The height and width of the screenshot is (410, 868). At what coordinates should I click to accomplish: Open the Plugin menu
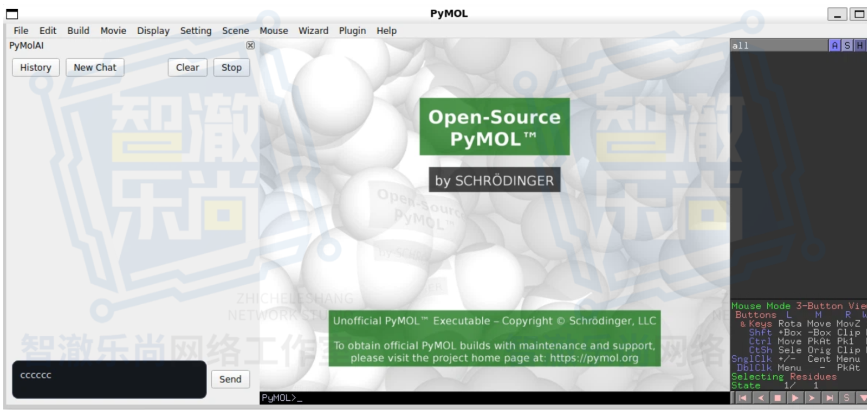(352, 31)
